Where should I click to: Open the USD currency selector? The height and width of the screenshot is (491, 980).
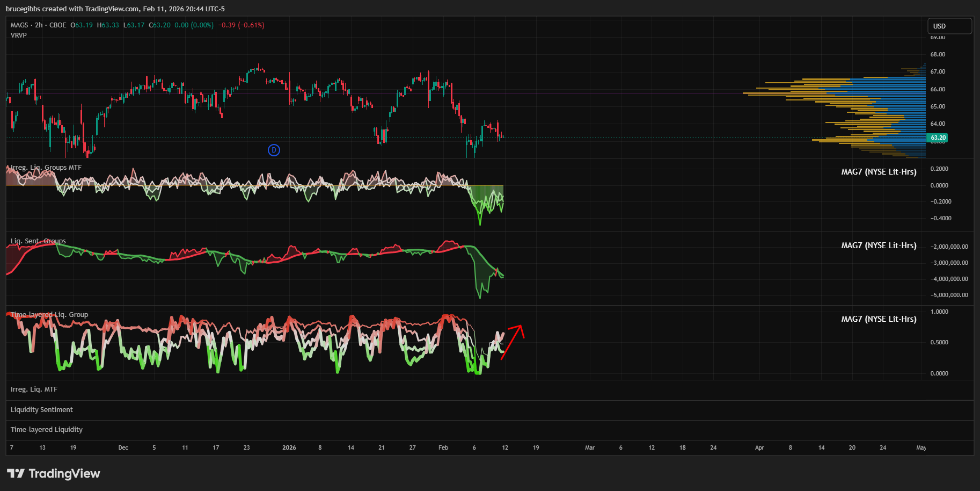(949, 26)
